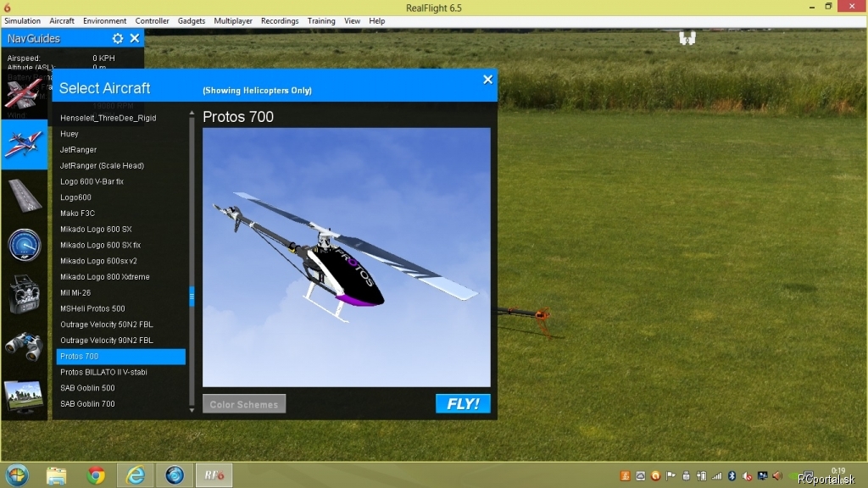Viewport: 868px width, 488px height.
Task: Select Huey from the helicopter list
Action: pyautogui.click(x=120, y=134)
